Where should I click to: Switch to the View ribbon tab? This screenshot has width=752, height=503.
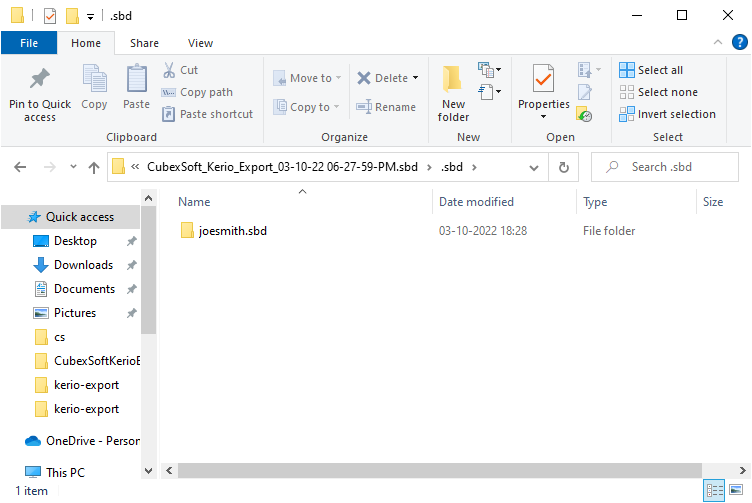tap(200, 43)
